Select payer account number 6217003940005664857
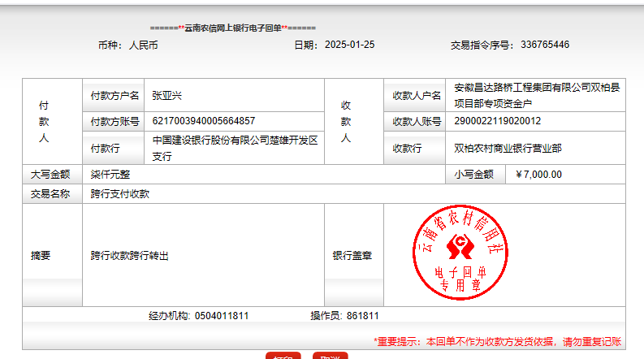This screenshot has width=644, height=359. coord(203,121)
